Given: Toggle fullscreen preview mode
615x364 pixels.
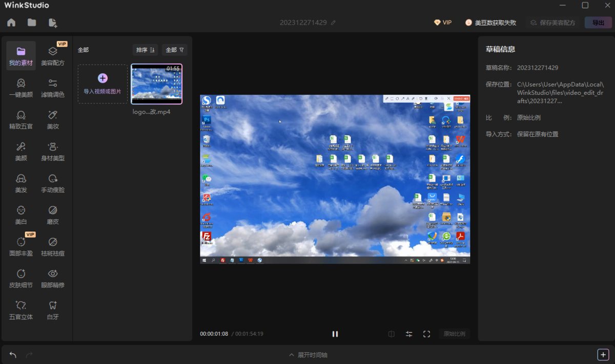Looking at the screenshot, I should click(x=427, y=333).
